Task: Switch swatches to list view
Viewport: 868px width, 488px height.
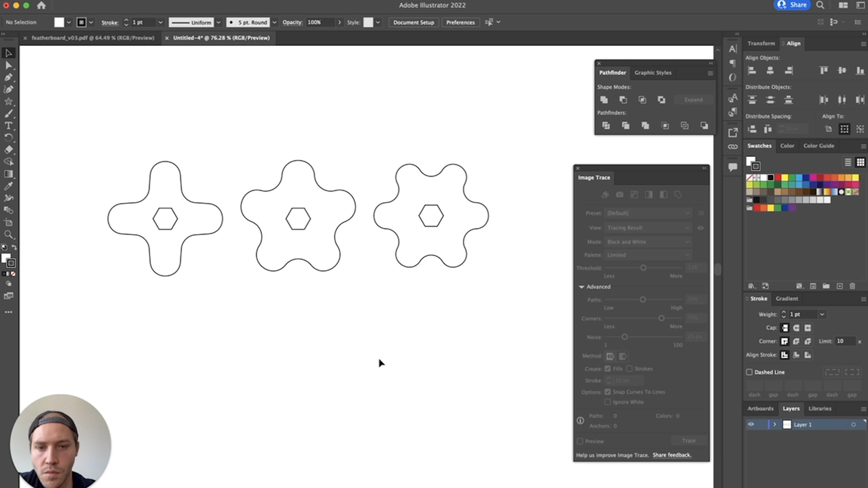Action: click(x=848, y=162)
